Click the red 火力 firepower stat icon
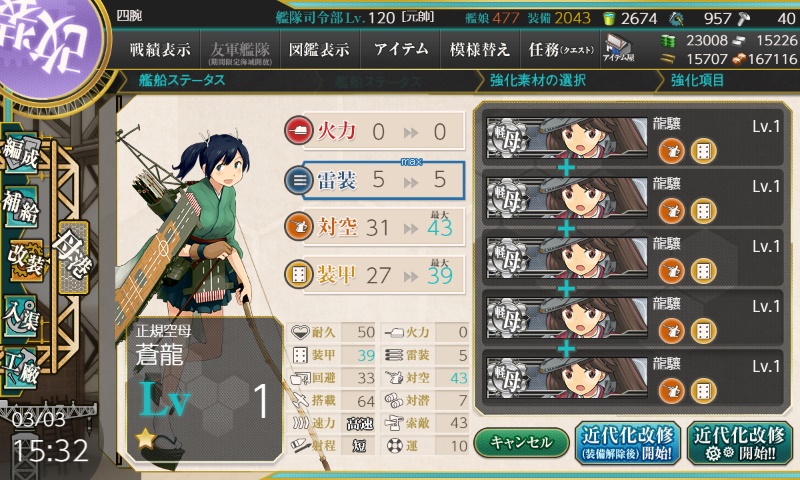Image resolution: width=800 pixels, height=480 pixels. 298,131
